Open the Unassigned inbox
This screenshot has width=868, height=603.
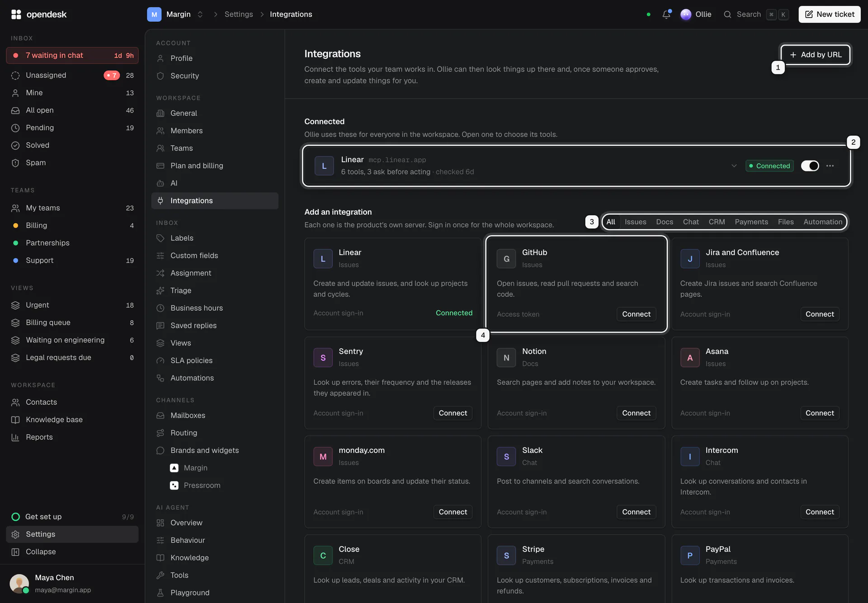72,76
